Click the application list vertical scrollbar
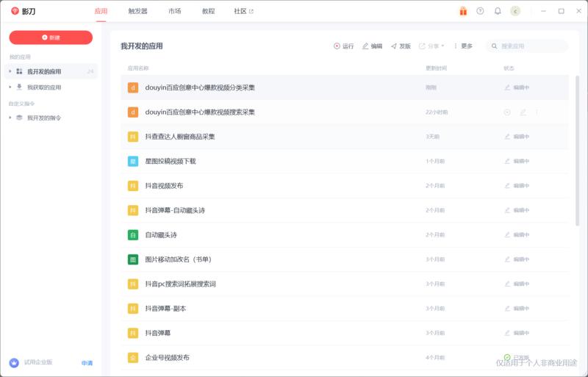The height and width of the screenshot is (377, 588). tap(577, 151)
